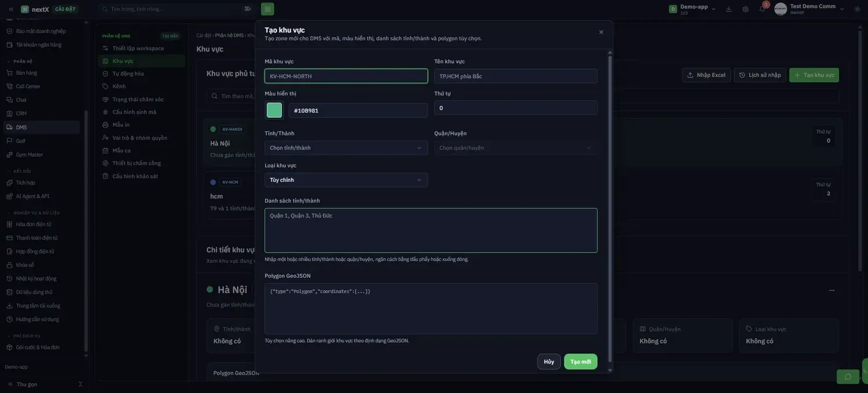
Task: Open the Quận/Huyện dropdown
Action: click(516, 148)
